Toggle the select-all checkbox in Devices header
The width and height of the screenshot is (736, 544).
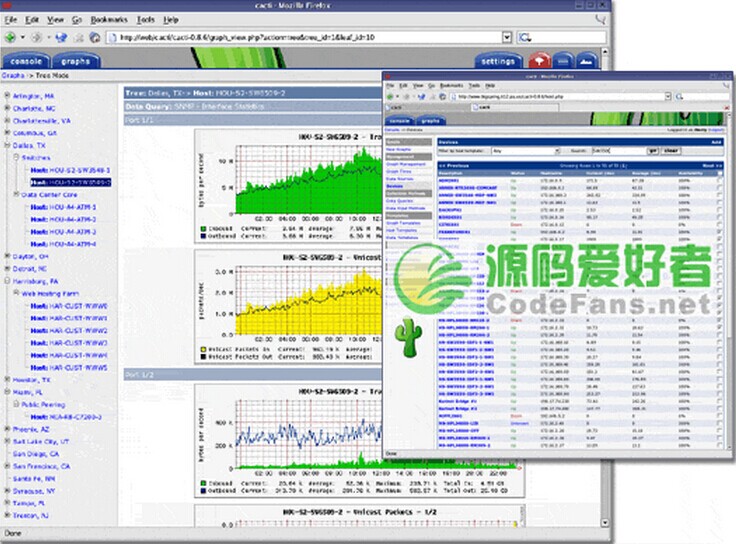[x=719, y=172]
